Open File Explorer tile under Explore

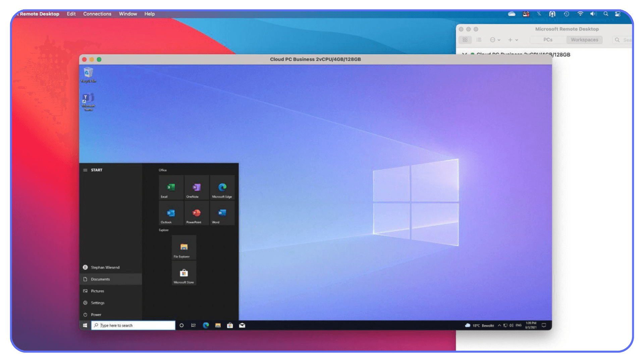tap(184, 248)
